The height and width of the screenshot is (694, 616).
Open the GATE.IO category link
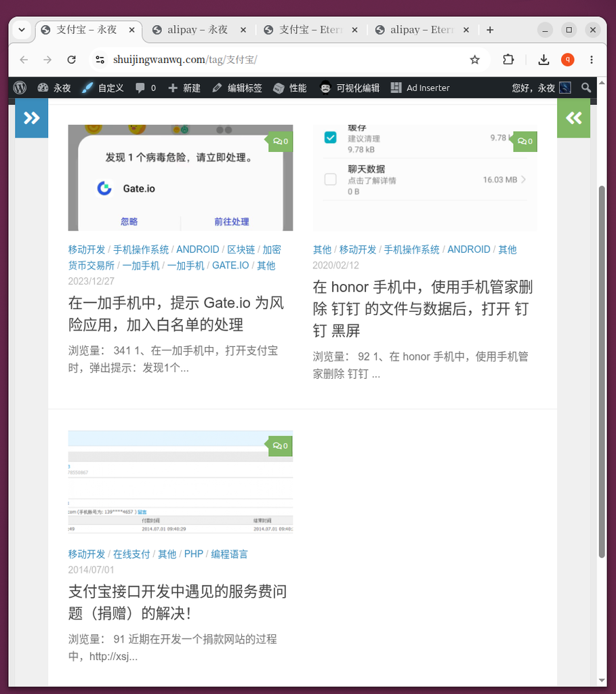[230, 266]
